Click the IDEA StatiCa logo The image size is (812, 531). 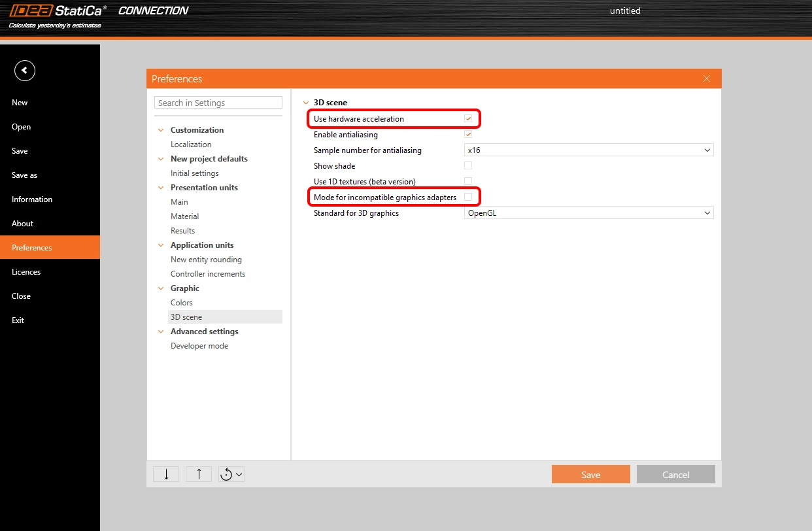(58, 11)
